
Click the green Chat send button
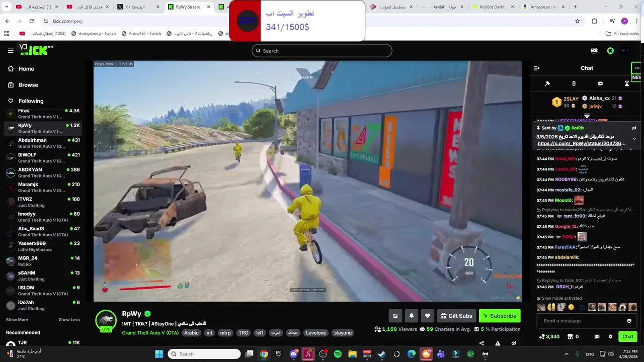pyautogui.click(x=628, y=336)
